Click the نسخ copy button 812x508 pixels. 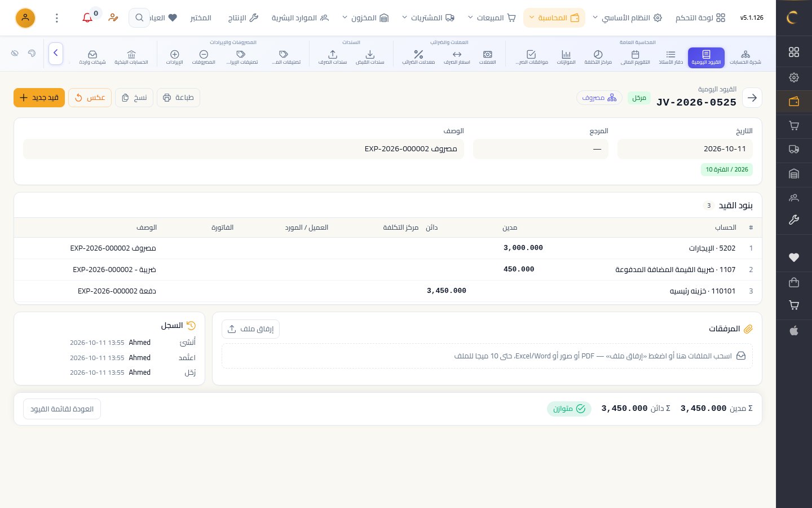pos(134,98)
